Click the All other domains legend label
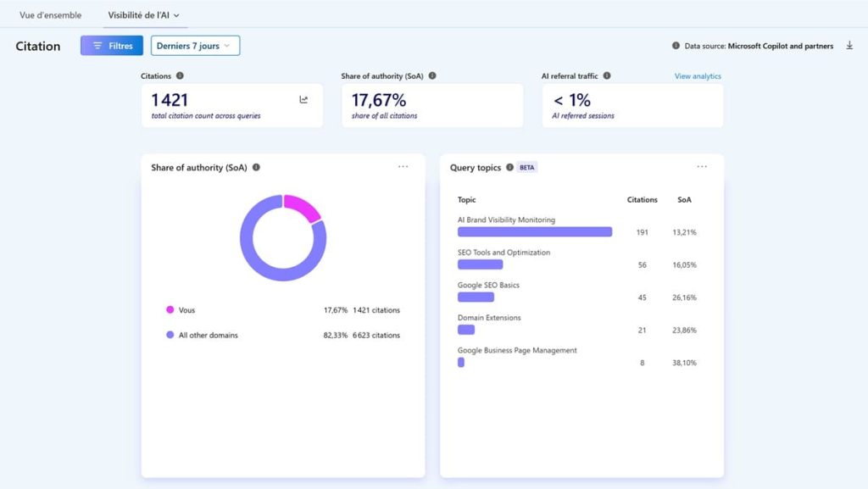Image resolution: width=868 pixels, height=489 pixels. point(209,335)
